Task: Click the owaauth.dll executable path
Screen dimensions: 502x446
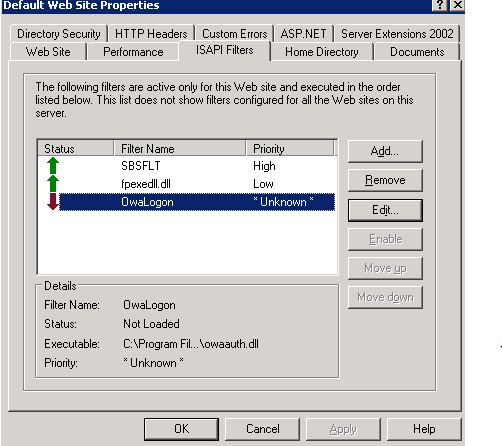Action: 191,344
